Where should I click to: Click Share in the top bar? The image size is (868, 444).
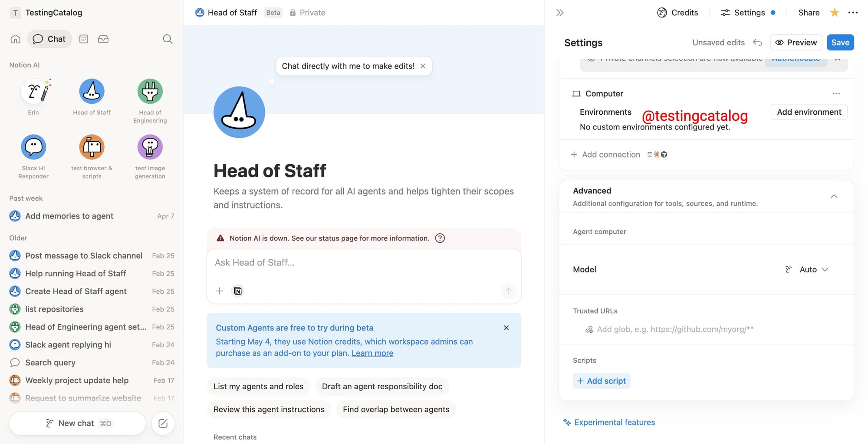[809, 13]
